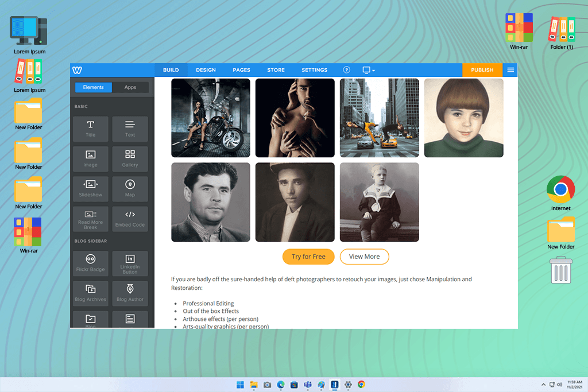Select the Blog Author element
Viewport: 588px width, 392px height.
[x=130, y=293]
